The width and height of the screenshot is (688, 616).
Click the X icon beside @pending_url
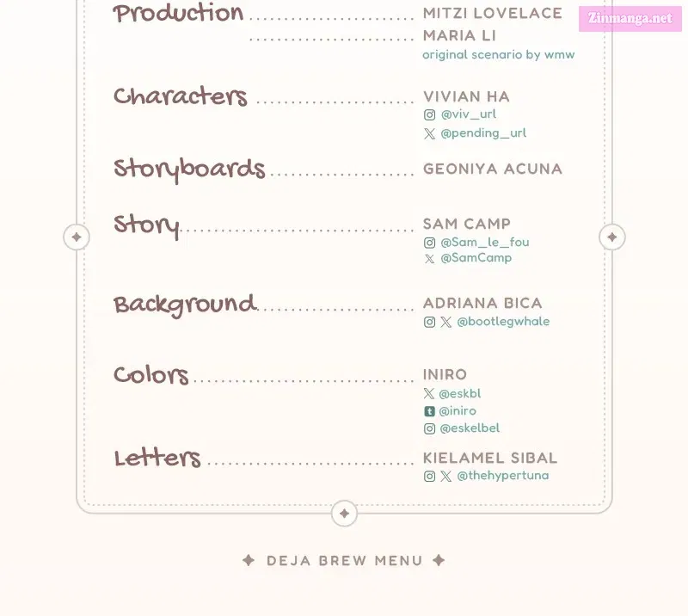coord(429,133)
